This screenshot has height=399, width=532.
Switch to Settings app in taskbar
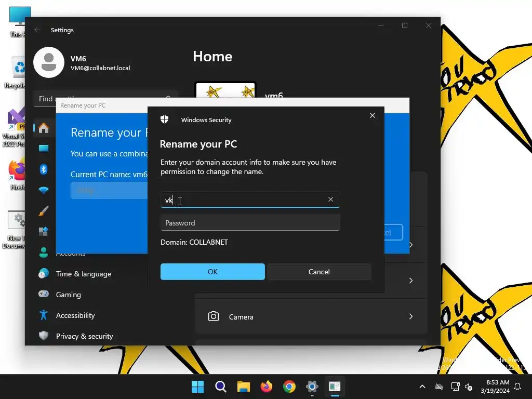(312, 387)
